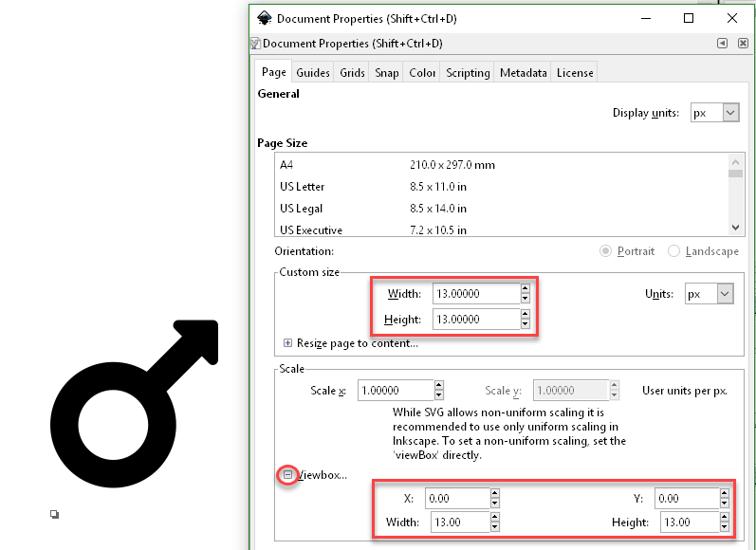The width and height of the screenshot is (756, 550).
Task: Click the panel icon beside docked Document Properties title
Action: point(255,44)
